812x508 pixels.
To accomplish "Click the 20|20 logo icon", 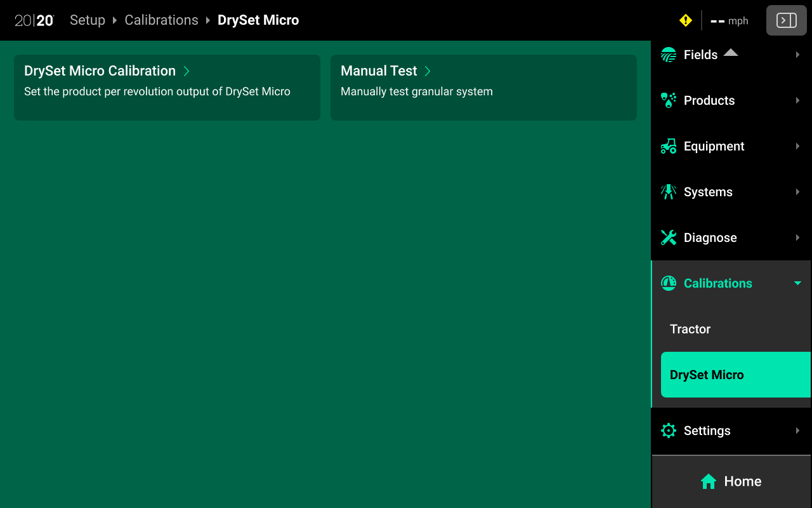I will tap(34, 20).
